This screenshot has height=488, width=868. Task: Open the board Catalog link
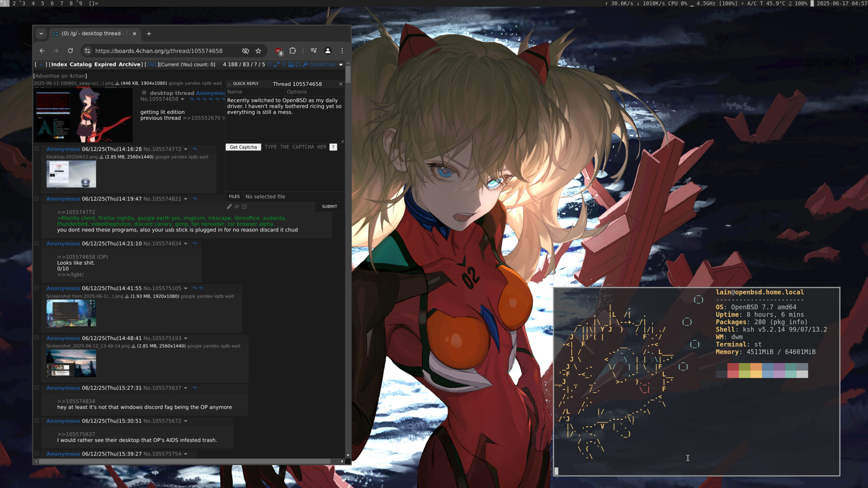[80, 65]
